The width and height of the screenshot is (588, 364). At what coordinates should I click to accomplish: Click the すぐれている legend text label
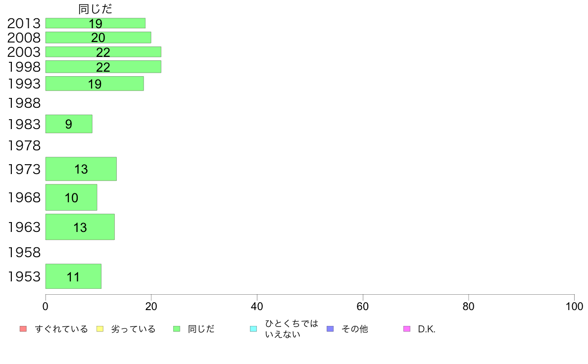[61, 329]
